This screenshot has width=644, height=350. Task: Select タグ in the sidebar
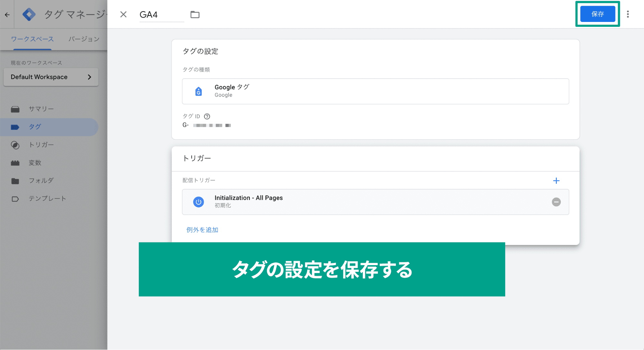49,127
